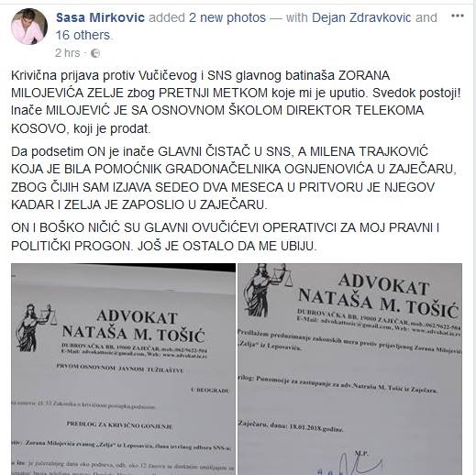Open the left document photo
Screen dimensions: 476x475
tap(123, 370)
